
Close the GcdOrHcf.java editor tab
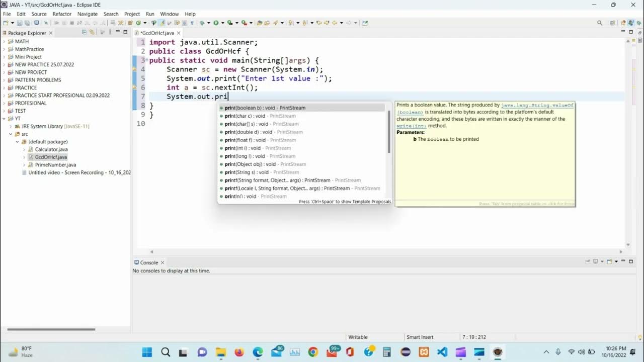click(x=178, y=33)
